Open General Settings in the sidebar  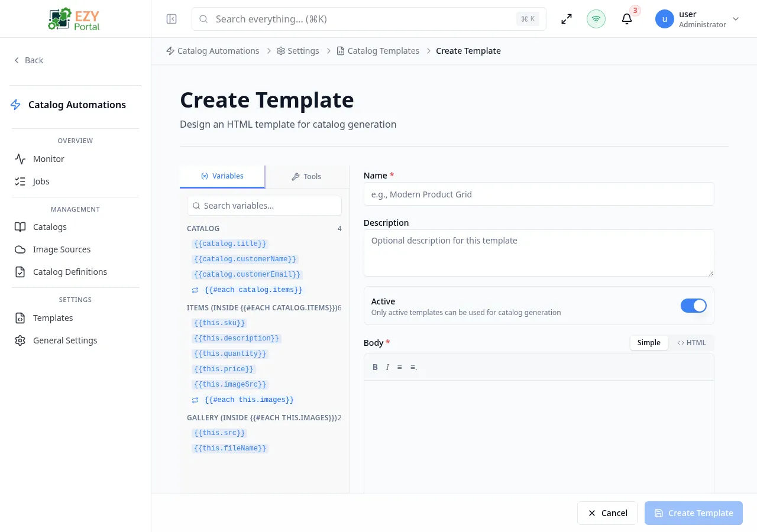[75, 340]
